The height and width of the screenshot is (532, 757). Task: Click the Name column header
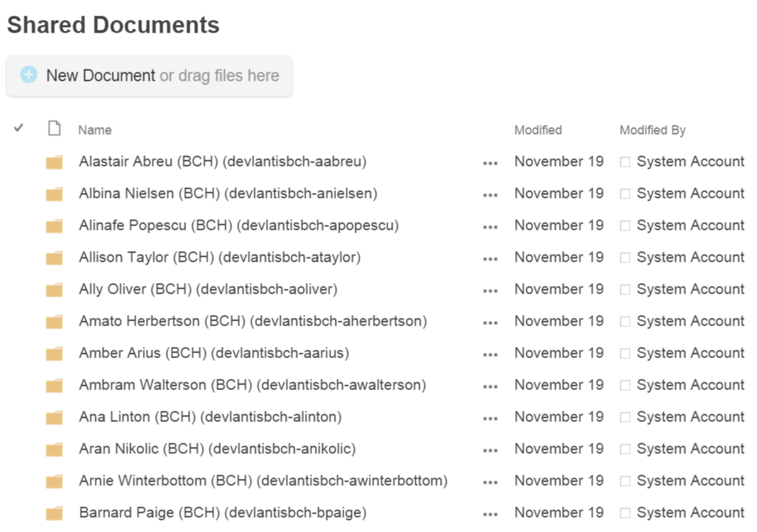click(94, 130)
